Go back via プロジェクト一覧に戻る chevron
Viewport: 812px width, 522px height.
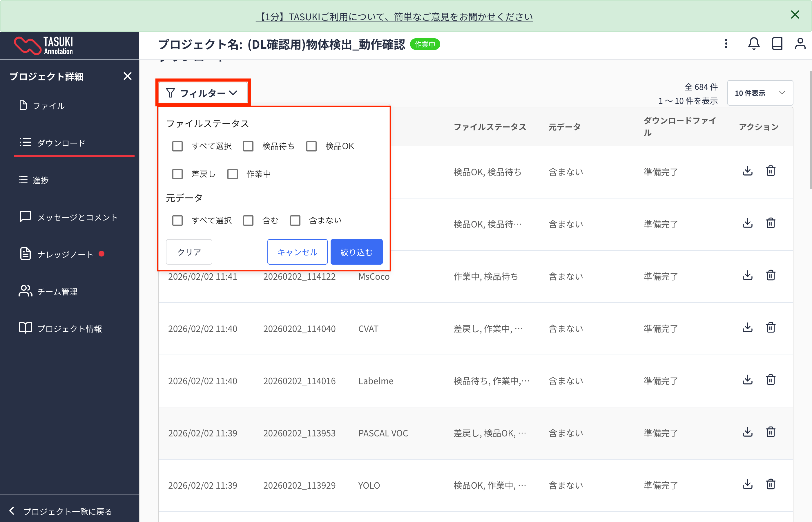[x=12, y=511]
